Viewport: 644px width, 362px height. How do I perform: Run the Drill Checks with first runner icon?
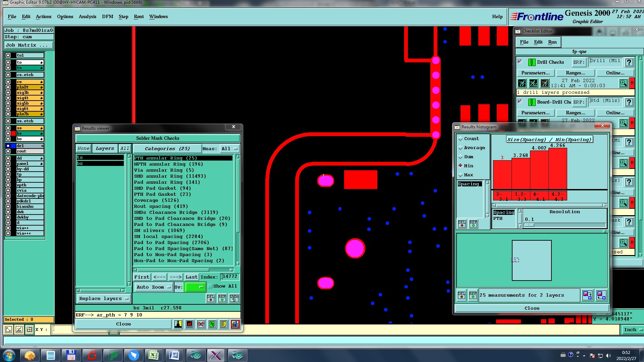click(x=522, y=83)
